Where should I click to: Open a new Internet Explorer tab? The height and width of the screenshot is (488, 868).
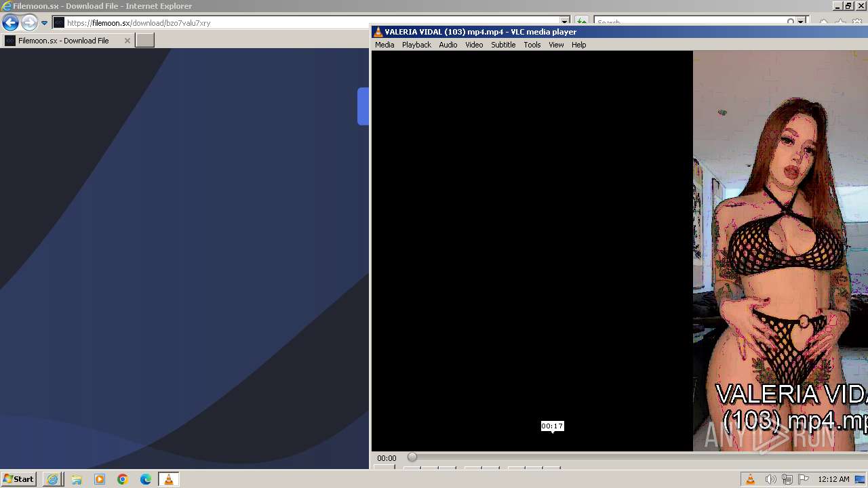coord(145,41)
